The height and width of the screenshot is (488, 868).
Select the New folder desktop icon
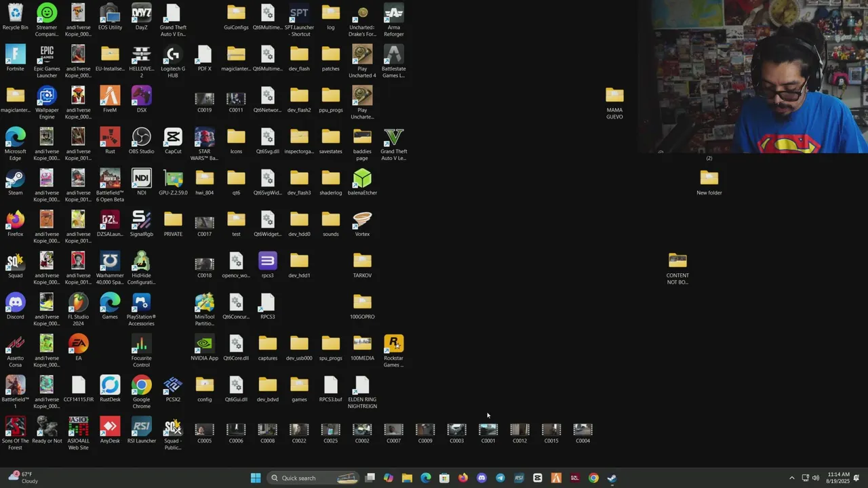(x=709, y=182)
